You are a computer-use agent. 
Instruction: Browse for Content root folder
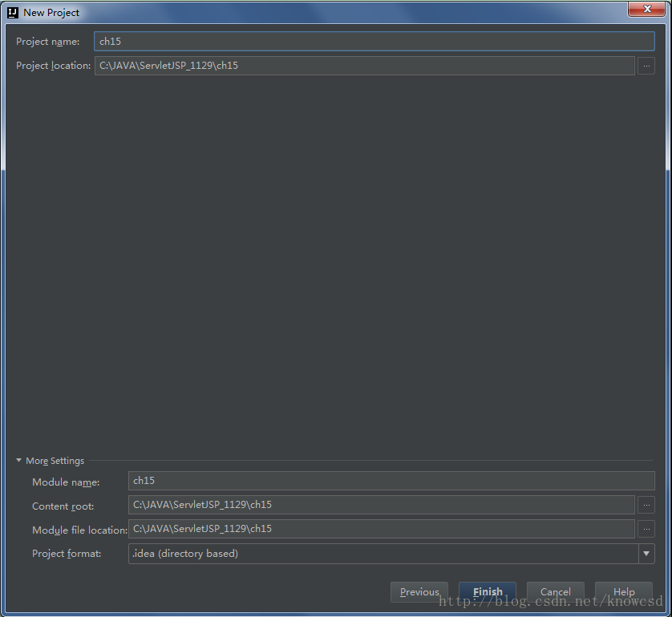[x=646, y=506]
